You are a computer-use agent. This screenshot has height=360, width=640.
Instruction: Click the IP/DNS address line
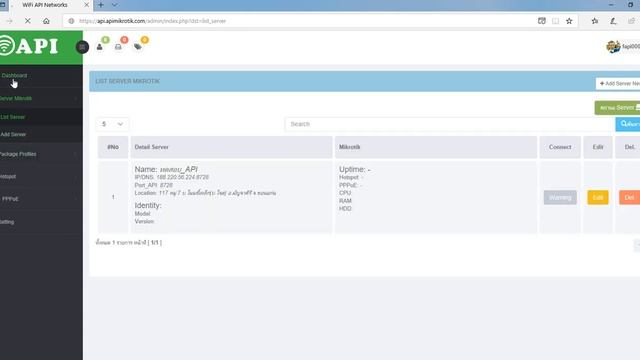tap(171, 177)
